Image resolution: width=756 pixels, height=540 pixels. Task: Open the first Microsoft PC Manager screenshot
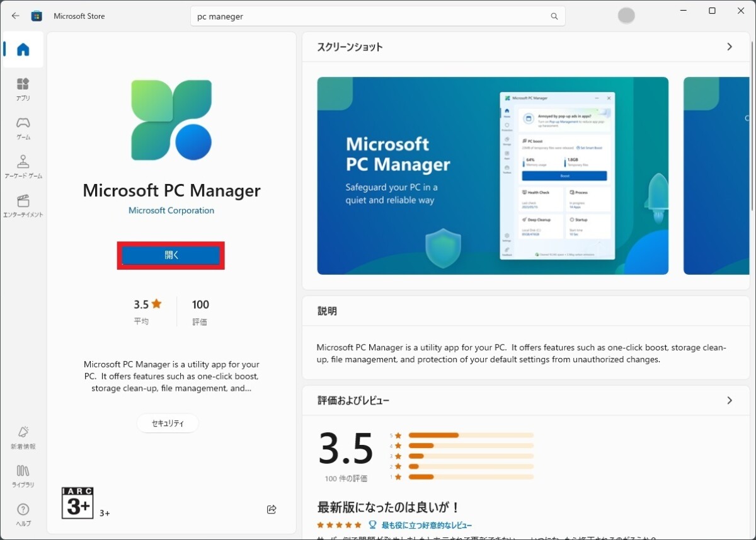[x=493, y=176]
